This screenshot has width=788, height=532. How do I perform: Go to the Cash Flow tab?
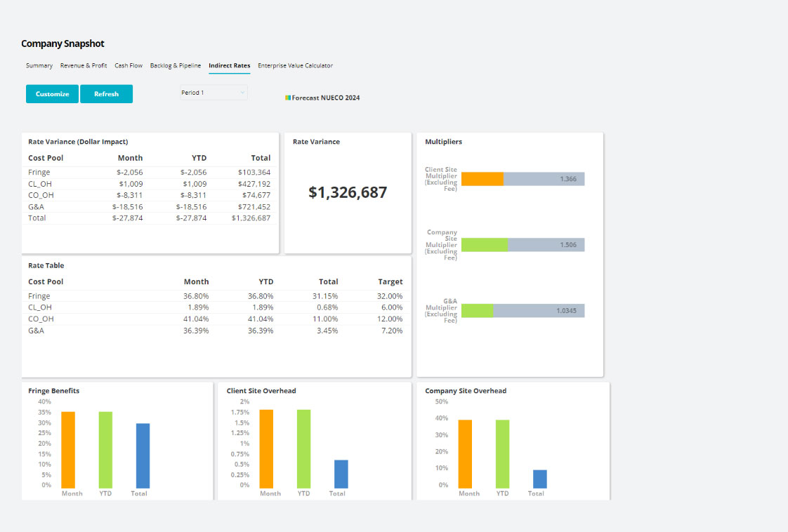tap(129, 66)
